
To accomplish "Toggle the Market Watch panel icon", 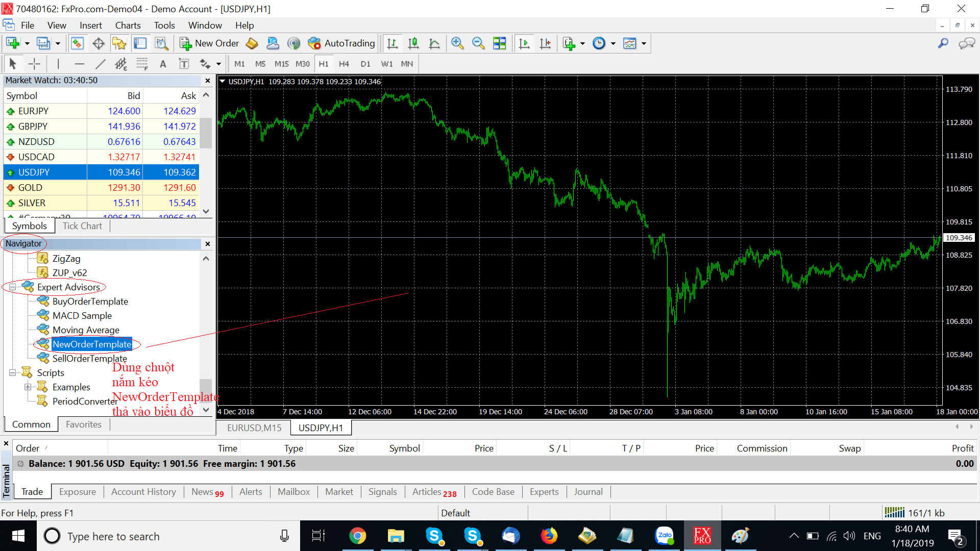I will [x=77, y=43].
